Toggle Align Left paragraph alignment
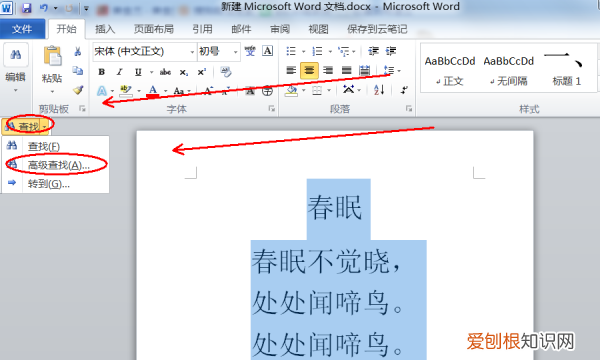 (x=291, y=70)
